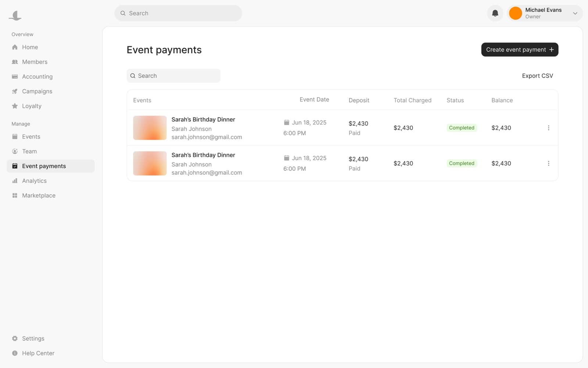The height and width of the screenshot is (368, 588).
Task: Click the Help Center info icon
Action: pos(15,353)
